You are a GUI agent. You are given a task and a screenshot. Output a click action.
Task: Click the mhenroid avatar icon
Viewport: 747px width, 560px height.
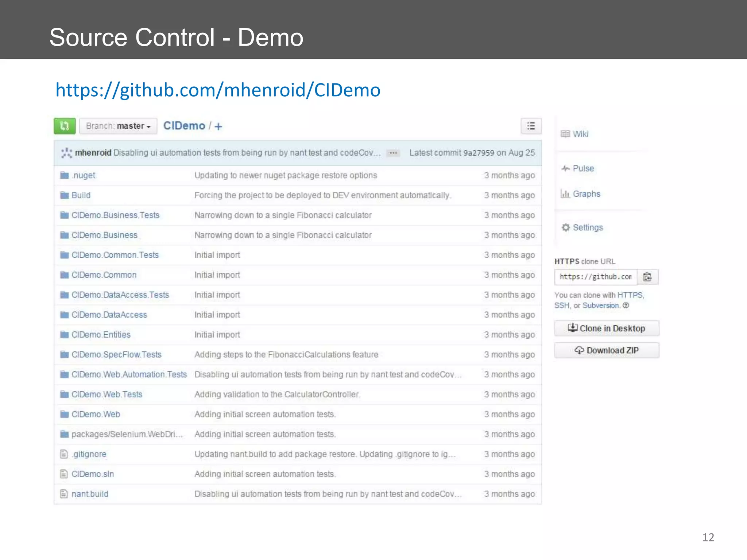tap(66, 153)
